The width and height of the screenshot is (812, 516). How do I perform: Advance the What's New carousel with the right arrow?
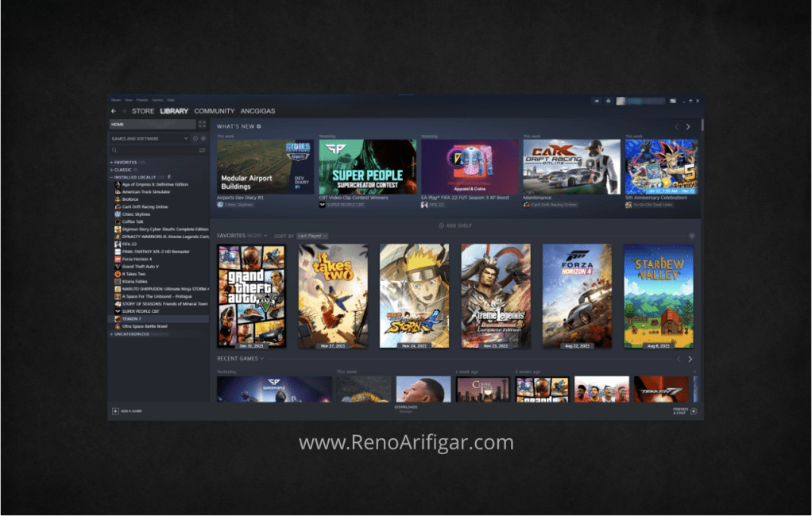pos(688,126)
